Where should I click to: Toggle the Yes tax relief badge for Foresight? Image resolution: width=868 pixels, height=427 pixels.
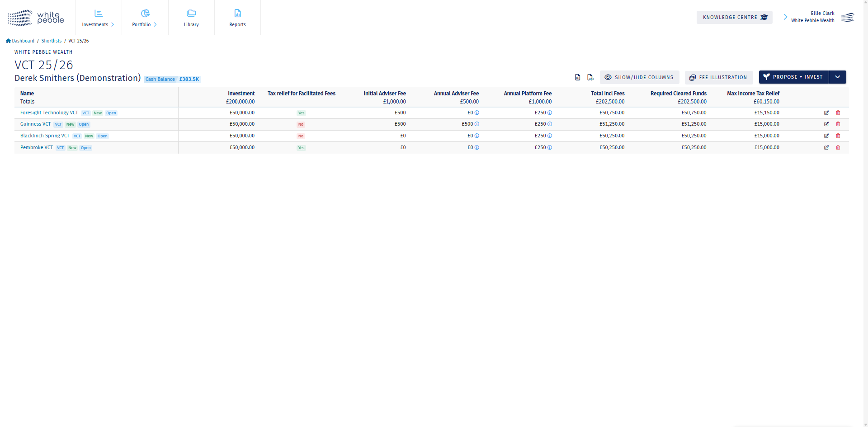click(x=301, y=113)
